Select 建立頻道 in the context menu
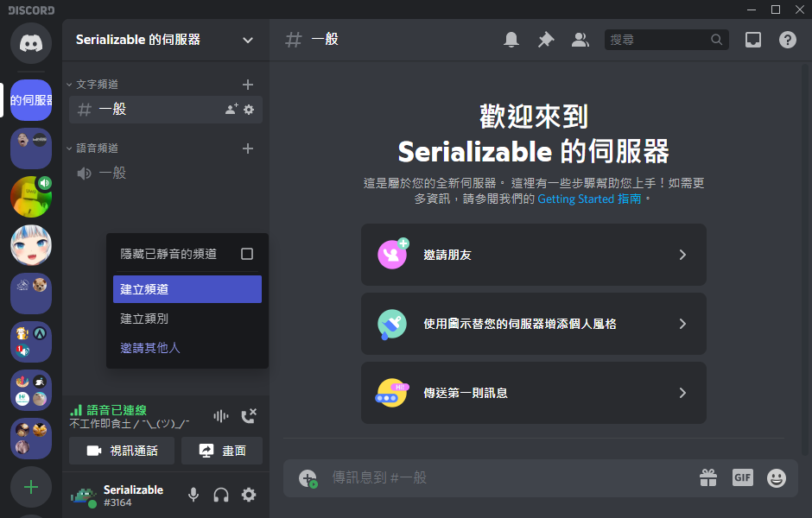The width and height of the screenshot is (812, 518). click(187, 289)
